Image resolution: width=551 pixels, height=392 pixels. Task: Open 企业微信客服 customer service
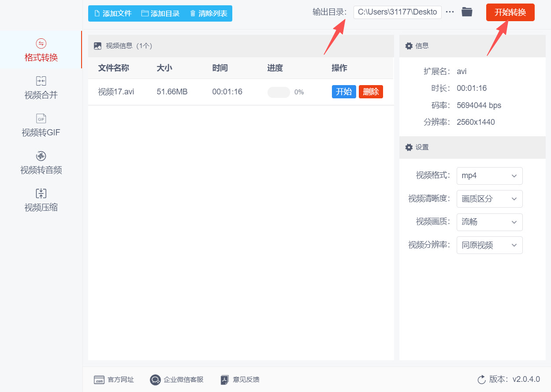(x=155, y=379)
